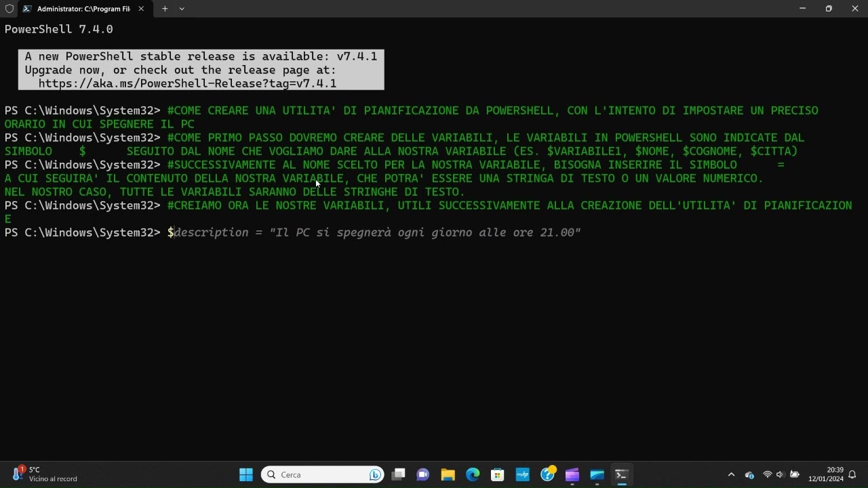
Task: Open the myHP app taskbar icon
Action: tap(522, 474)
